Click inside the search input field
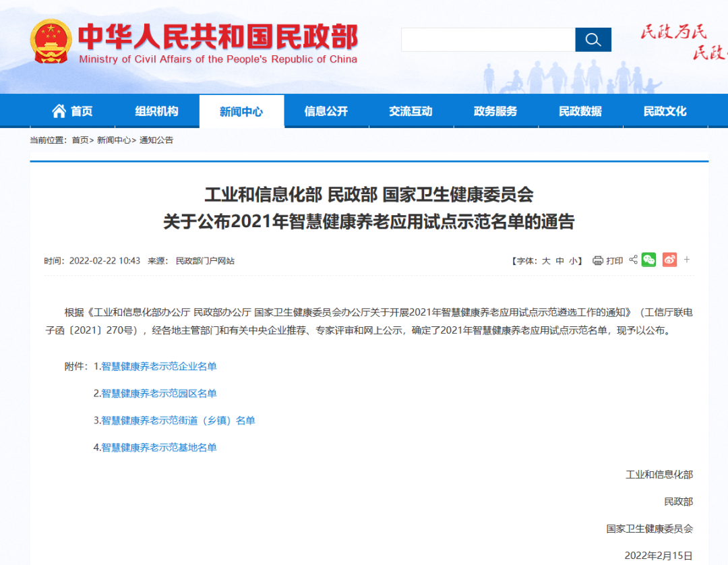The width and height of the screenshot is (728, 565). pyautogui.click(x=487, y=40)
